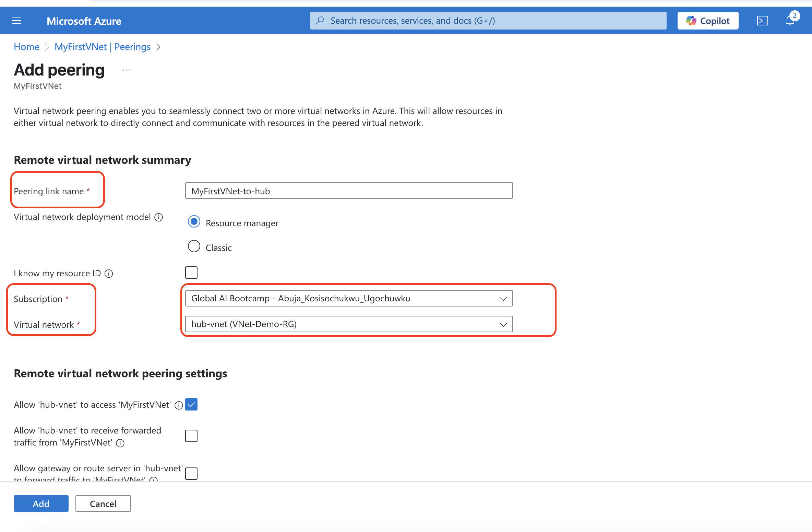Go to Home breadcrumb
This screenshot has width=812, height=532.
click(x=26, y=47)
